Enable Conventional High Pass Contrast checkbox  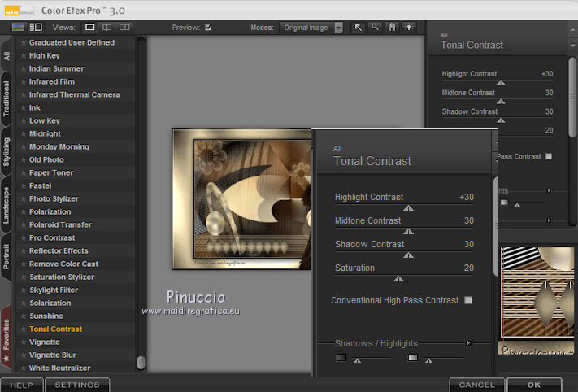pyautogui.click(x=468, y=300)
